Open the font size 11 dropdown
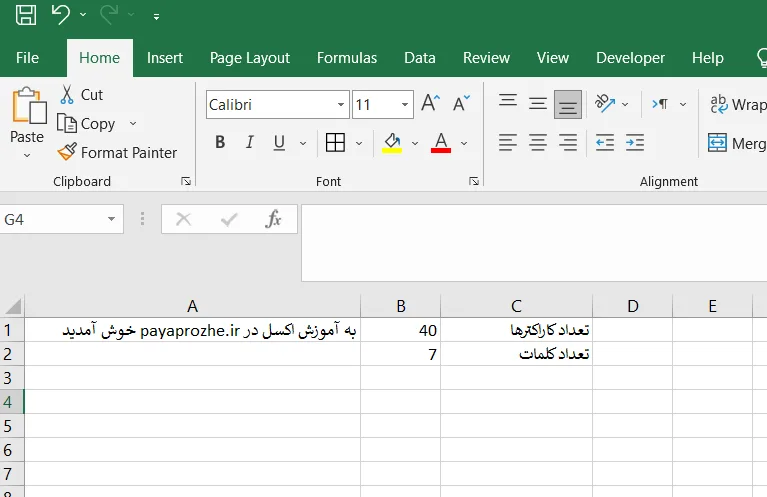This screenshot has height=497, width=767. pos(405,105)
